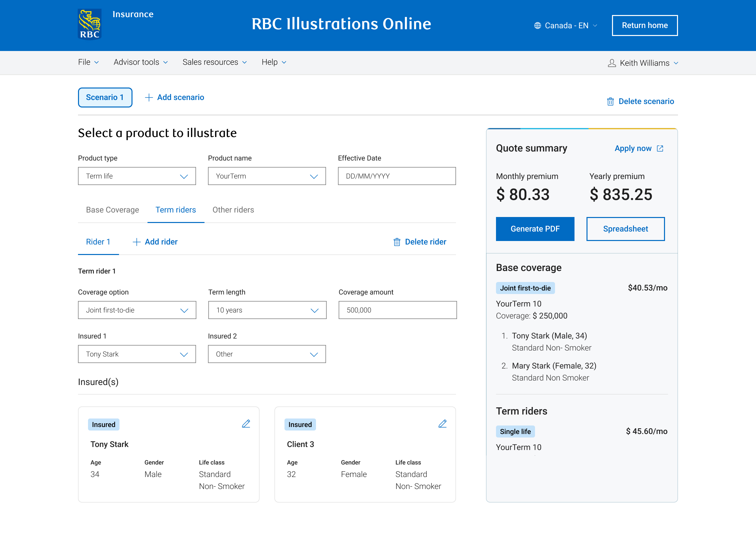756x542 pixels.
Task: Click the globe language icon
Action: pyautogui.click(x=537, y=26)
